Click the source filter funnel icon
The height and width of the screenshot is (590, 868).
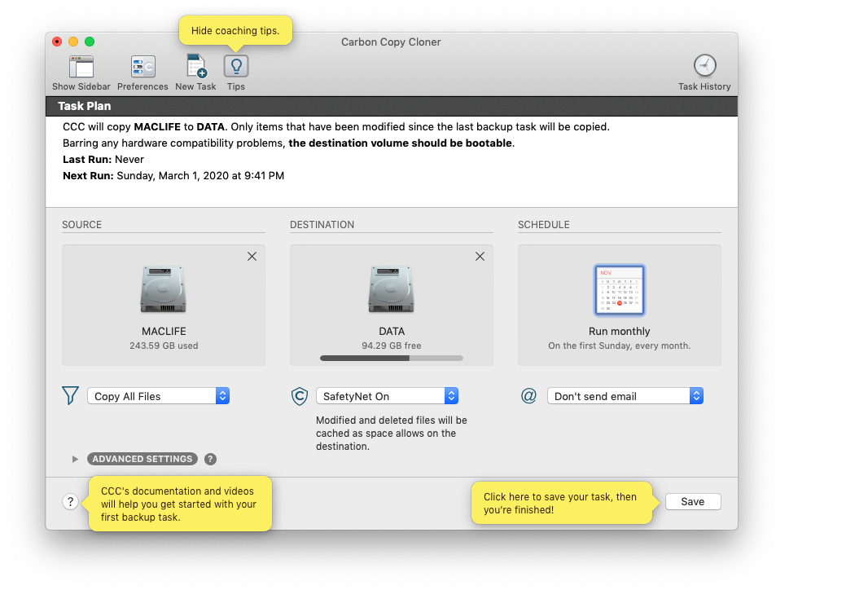click(70, 395)
